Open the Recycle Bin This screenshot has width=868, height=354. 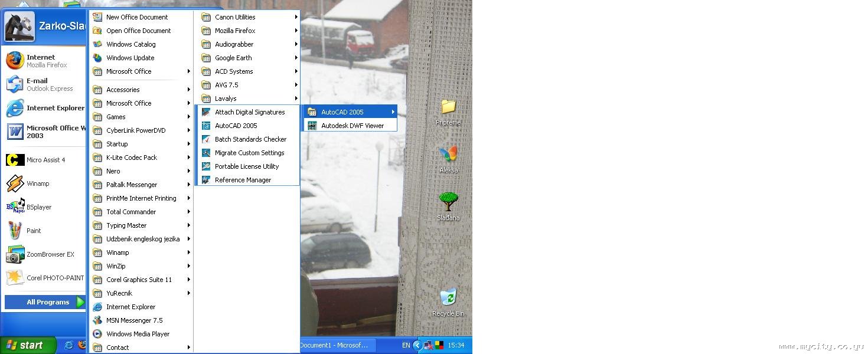pyautogui.click(x=448, y=303)
